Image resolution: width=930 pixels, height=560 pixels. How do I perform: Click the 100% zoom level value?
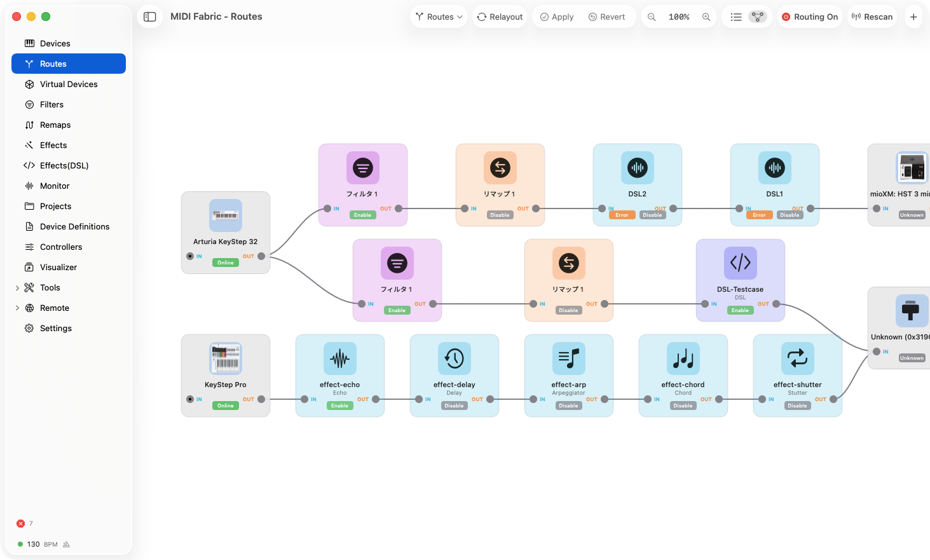(x=679, y=17)
